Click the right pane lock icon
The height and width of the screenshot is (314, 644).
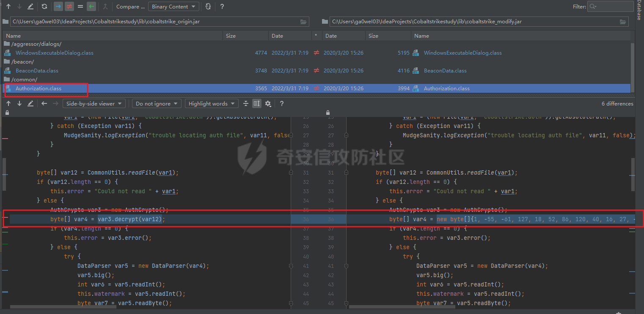[328, 113]
